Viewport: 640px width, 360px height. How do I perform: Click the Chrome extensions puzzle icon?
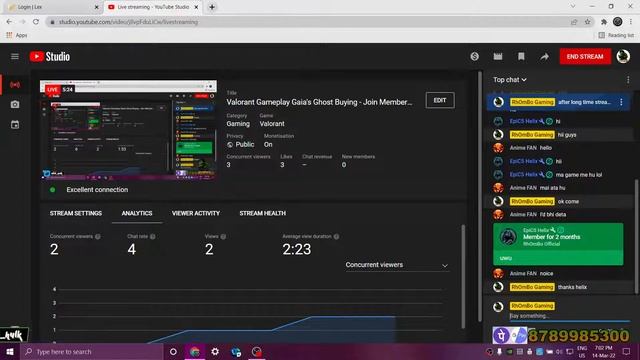point(604,22)
